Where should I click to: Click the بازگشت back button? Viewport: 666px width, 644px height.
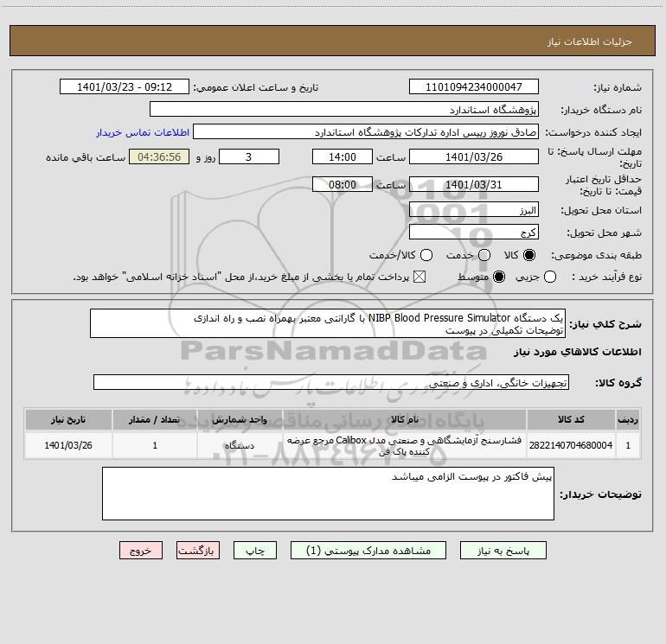[198, 551]
